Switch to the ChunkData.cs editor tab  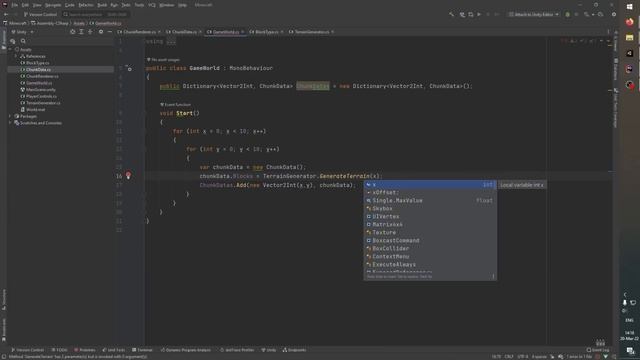(x=184, y=32)
